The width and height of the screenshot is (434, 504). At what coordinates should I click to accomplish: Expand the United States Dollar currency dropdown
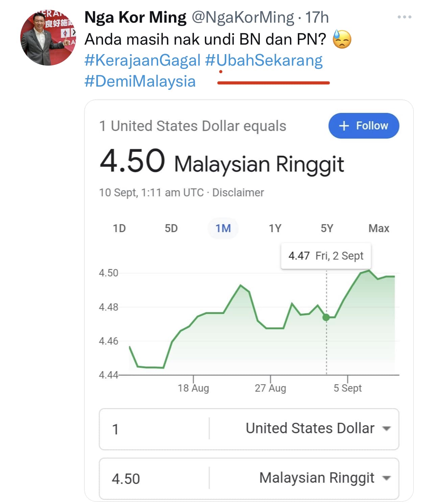click(x=318, y=428)
